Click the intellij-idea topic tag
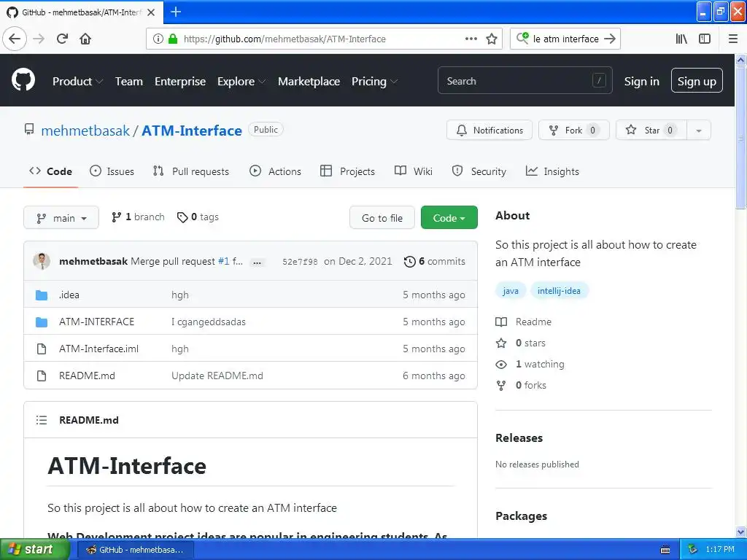Screen dimensions: 747x560 pyautogui.click(x=559, y=291)
